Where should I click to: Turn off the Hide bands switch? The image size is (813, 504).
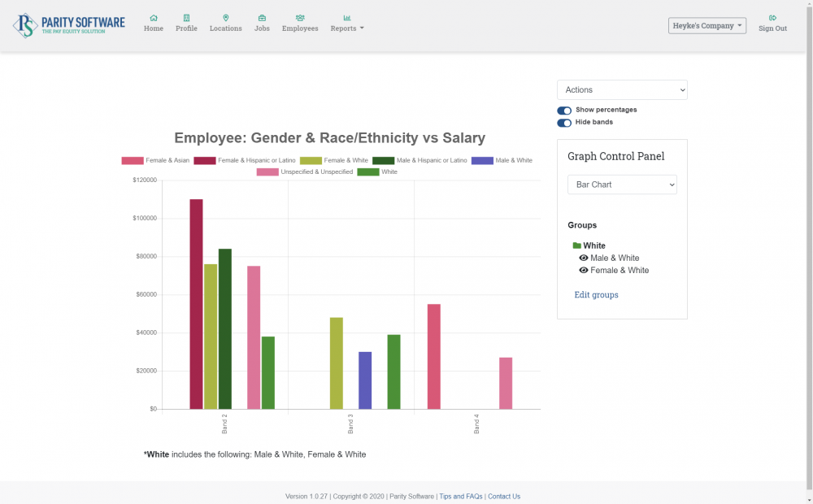click(x=564, y=123)
